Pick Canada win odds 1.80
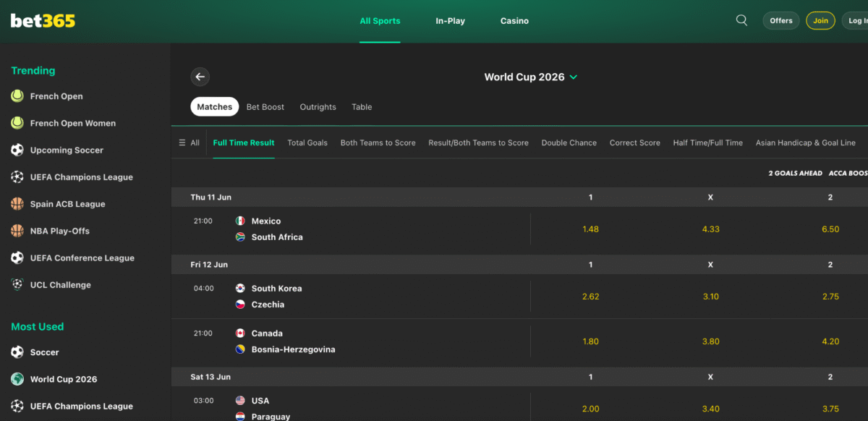The height and width of the screenshot is (421, 868). tap(590, 341)
